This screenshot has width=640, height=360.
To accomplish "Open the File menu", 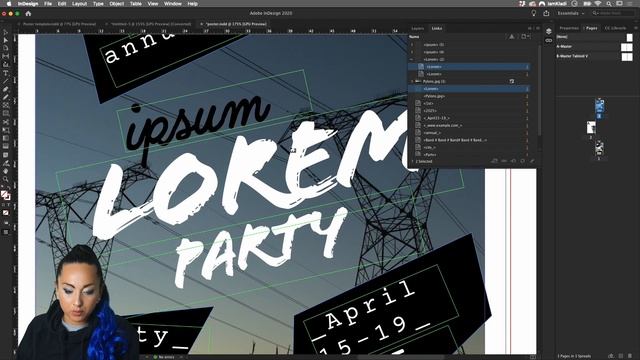I will tap(48, 4).
